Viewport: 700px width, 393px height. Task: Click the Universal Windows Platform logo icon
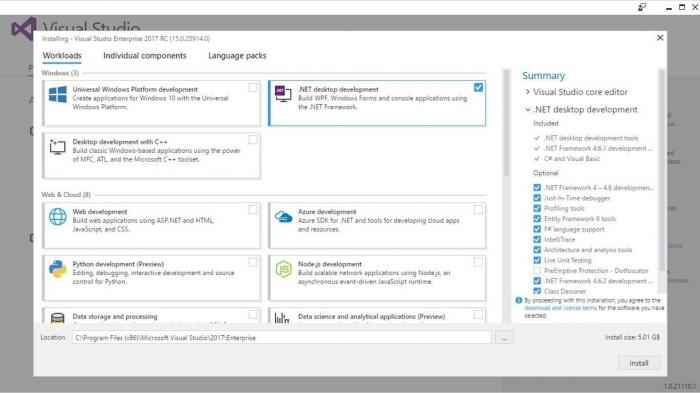coord(58,94)
